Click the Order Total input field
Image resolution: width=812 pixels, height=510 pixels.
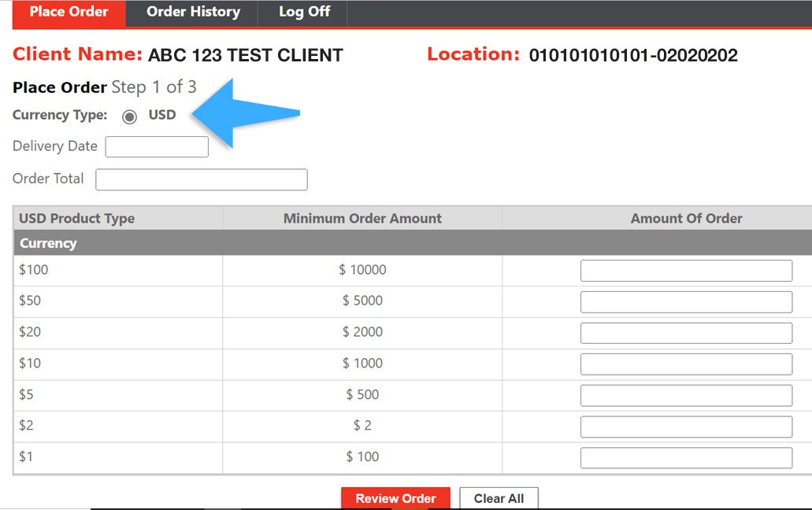201,179
